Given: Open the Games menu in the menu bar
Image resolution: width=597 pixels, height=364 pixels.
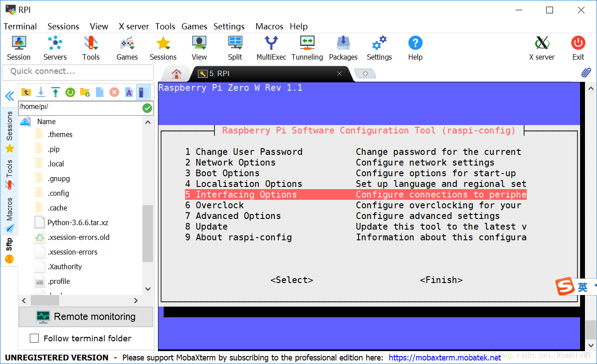Looking at the screenshot, I should 194,26.
